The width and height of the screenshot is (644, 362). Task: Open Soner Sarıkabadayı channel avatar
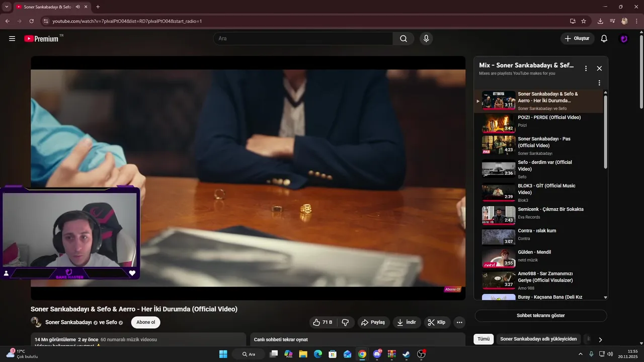coord(36,322)
